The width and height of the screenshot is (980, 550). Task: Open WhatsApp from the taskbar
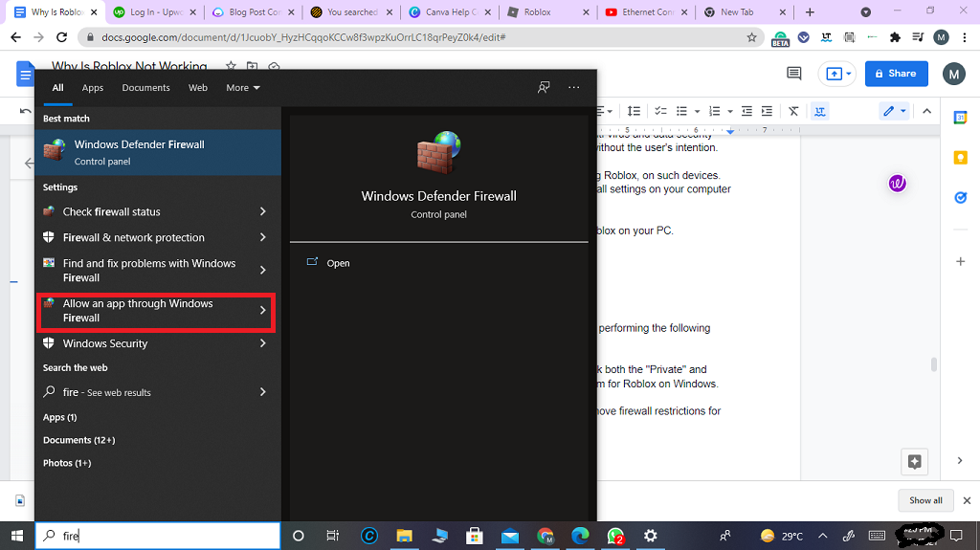[x=615, y=536]
